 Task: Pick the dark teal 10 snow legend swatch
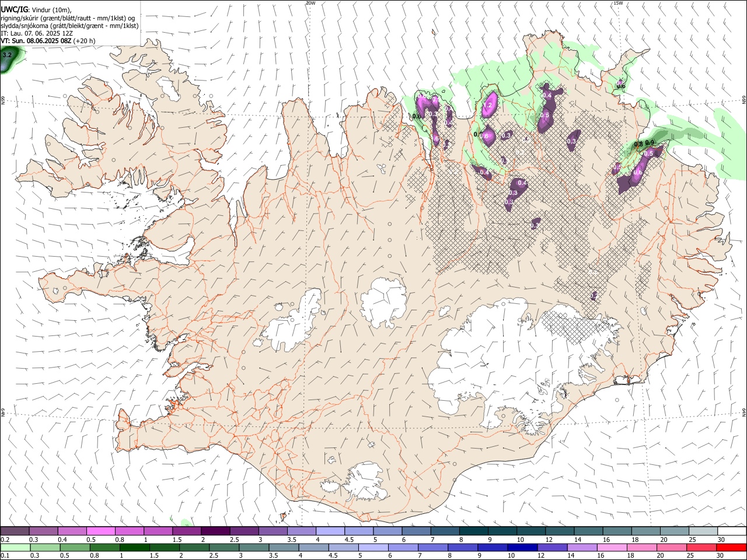click(530, 531)
